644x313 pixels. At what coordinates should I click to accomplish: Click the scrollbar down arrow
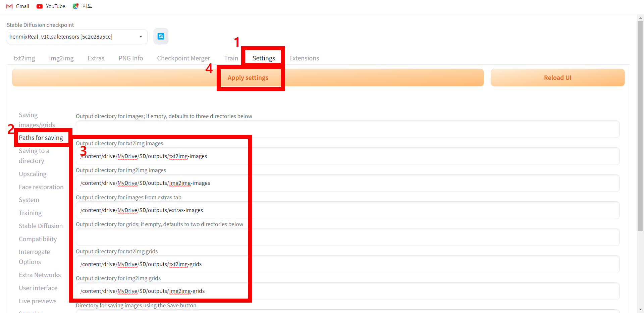coord(640,309)
